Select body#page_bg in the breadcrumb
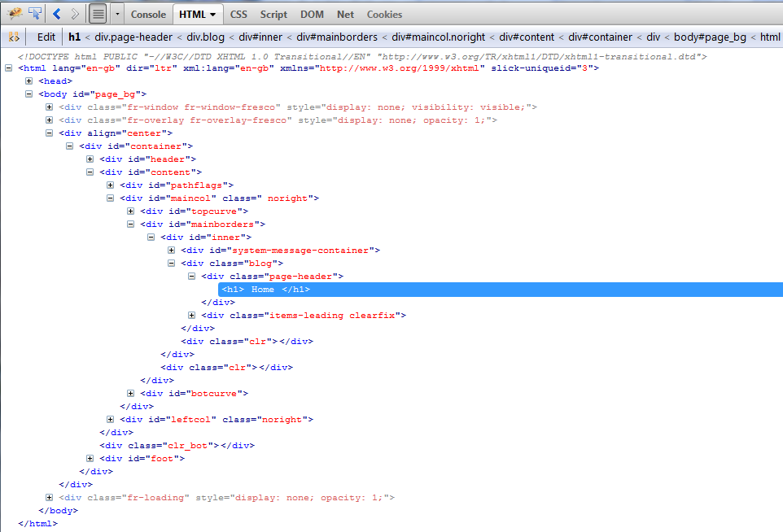The width and height of the screenshot is (783, 532). pos(710,37)
